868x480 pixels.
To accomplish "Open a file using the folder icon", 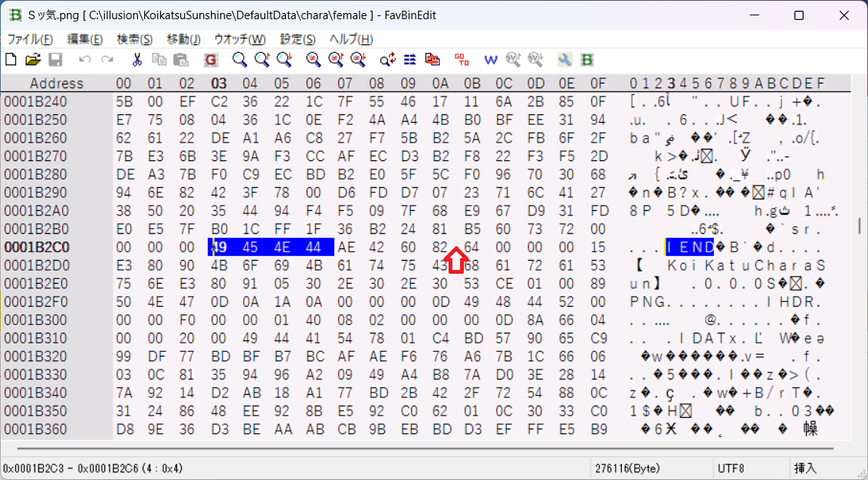I will (33, 59).
